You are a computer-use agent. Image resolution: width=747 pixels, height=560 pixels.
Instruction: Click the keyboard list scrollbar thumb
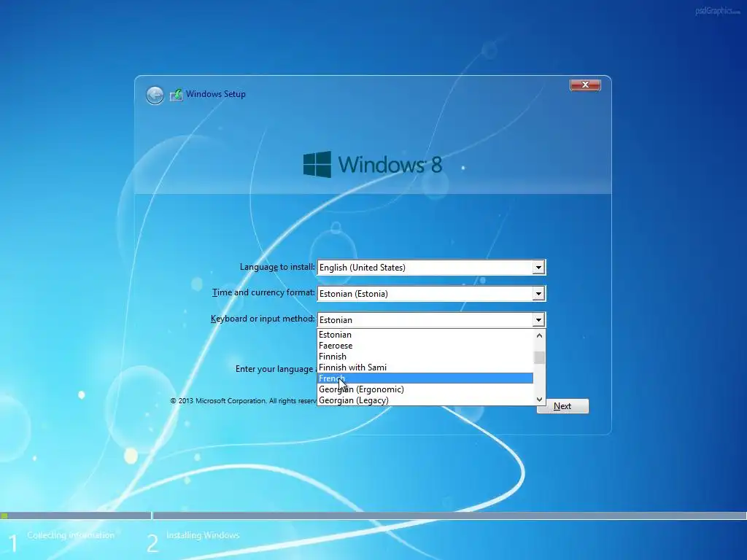coord(539,357)
